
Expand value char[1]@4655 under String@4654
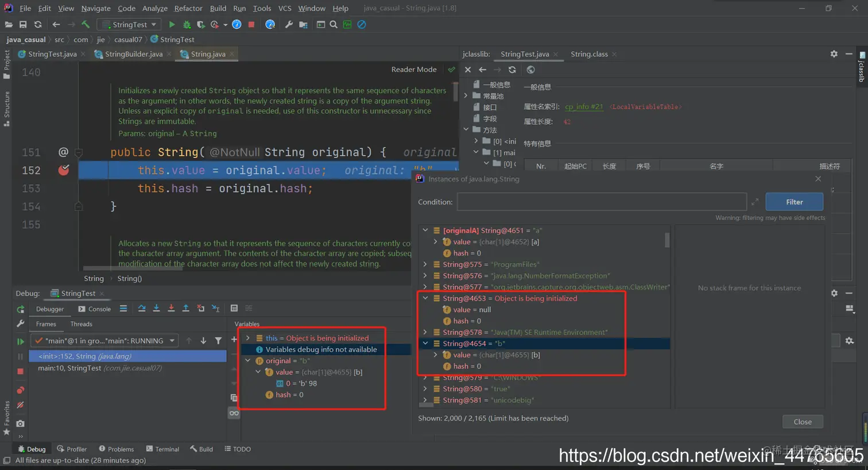[x=436, y=355]
